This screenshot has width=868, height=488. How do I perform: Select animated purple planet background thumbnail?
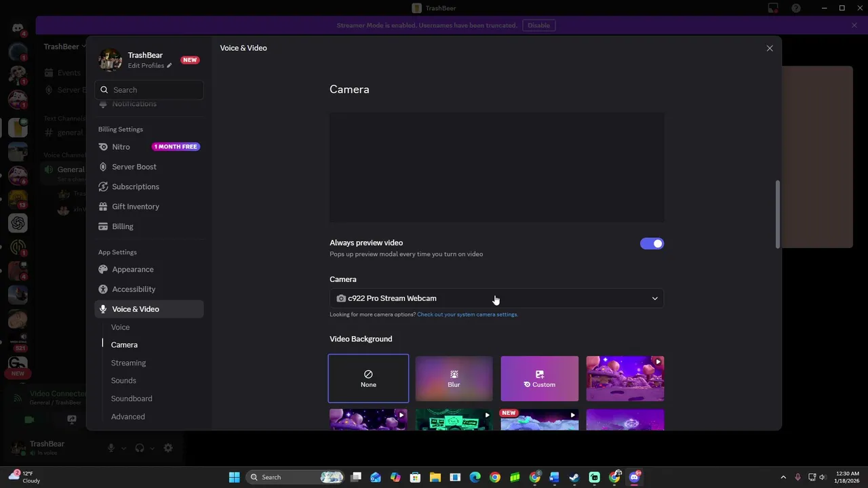pyautogui.click(x=625, y=378)
